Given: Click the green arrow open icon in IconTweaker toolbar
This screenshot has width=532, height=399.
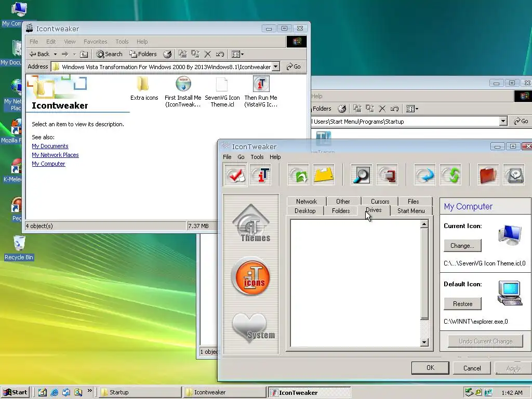Looking at the screenshot, I should (x=298, y=175).
